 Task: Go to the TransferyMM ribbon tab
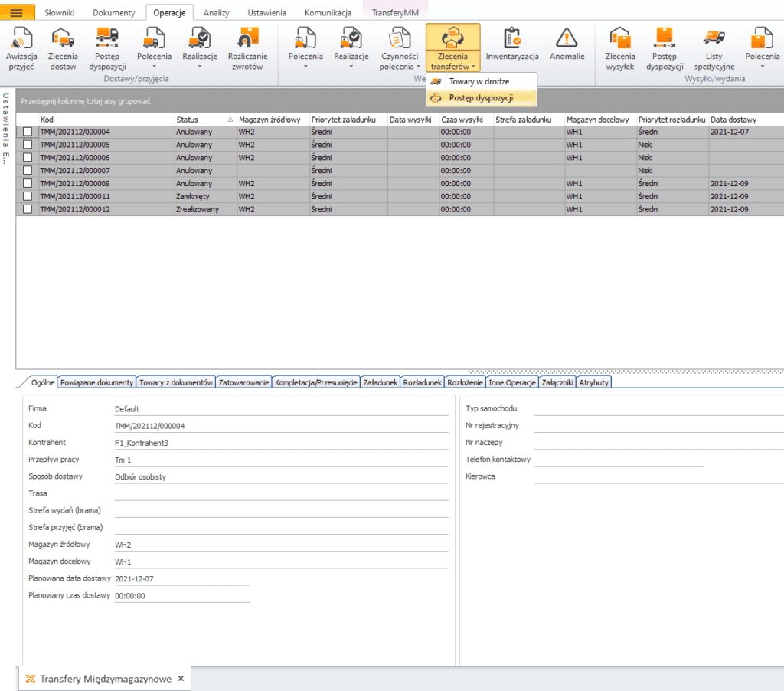395,12
